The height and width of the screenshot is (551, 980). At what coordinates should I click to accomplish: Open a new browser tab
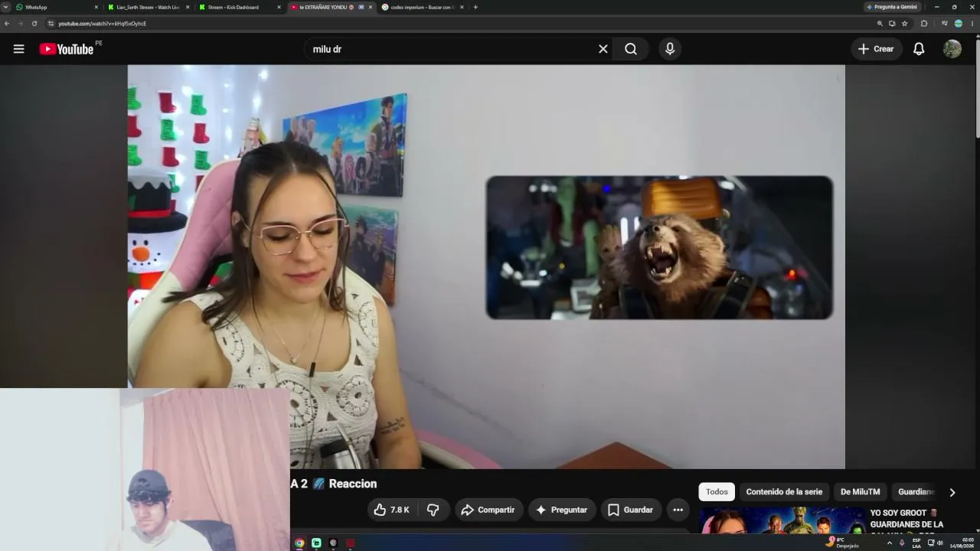(475, 7)
